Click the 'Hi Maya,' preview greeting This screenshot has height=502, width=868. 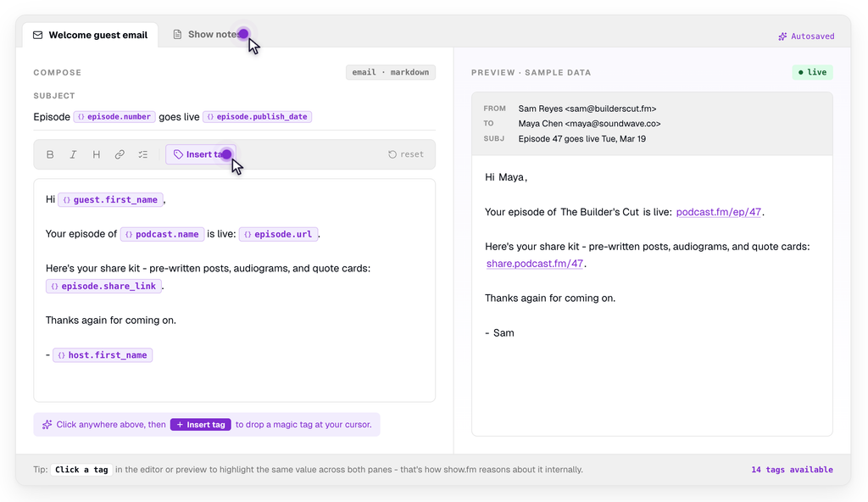(x=506, y=178)
